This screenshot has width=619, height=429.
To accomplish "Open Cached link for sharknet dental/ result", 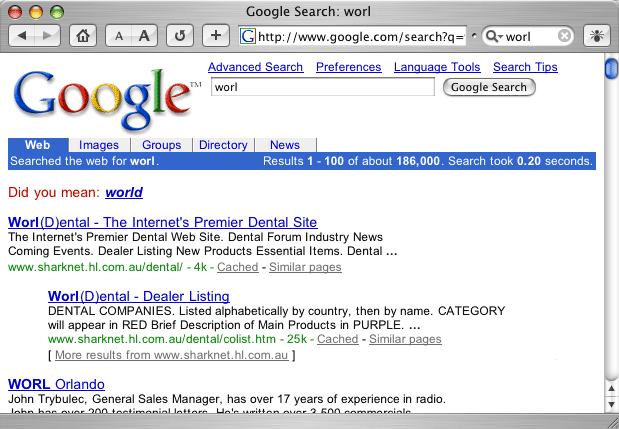I will tap(238, 267).
